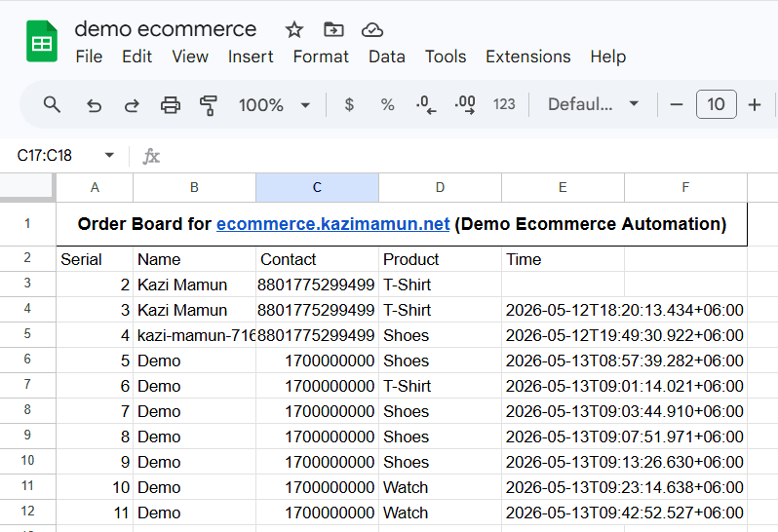The height and width of the screenshot is (532, 778).
Task: Select column F header
Action: pyautogui.click(x=685, y=187)
